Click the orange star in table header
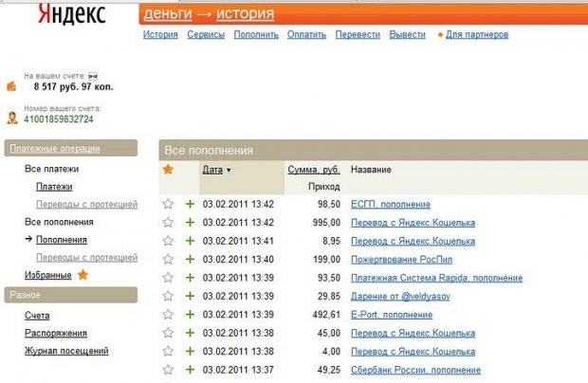Screen dimensions: 588x383 point(168,170)
